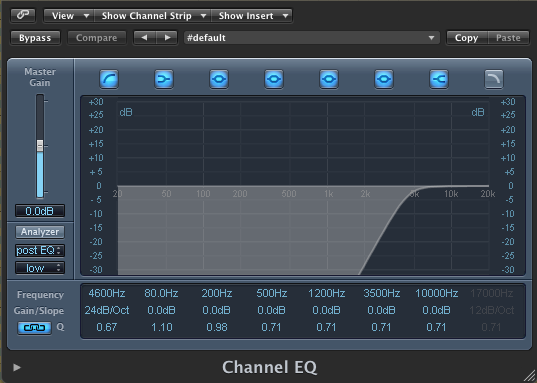The height and width of the screenshot is (383, 537).
Task: Select the previous preset arrow
Action: [x=145, y=38]
